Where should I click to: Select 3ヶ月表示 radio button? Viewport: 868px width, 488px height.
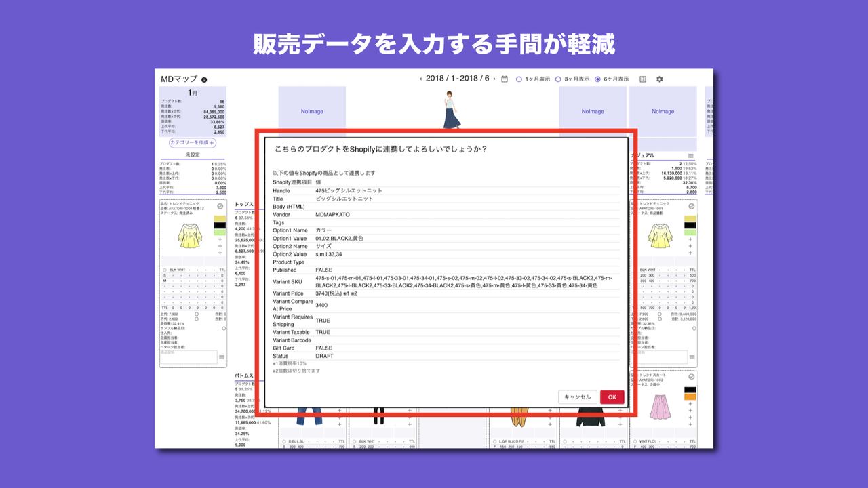(x=558, y=79)
